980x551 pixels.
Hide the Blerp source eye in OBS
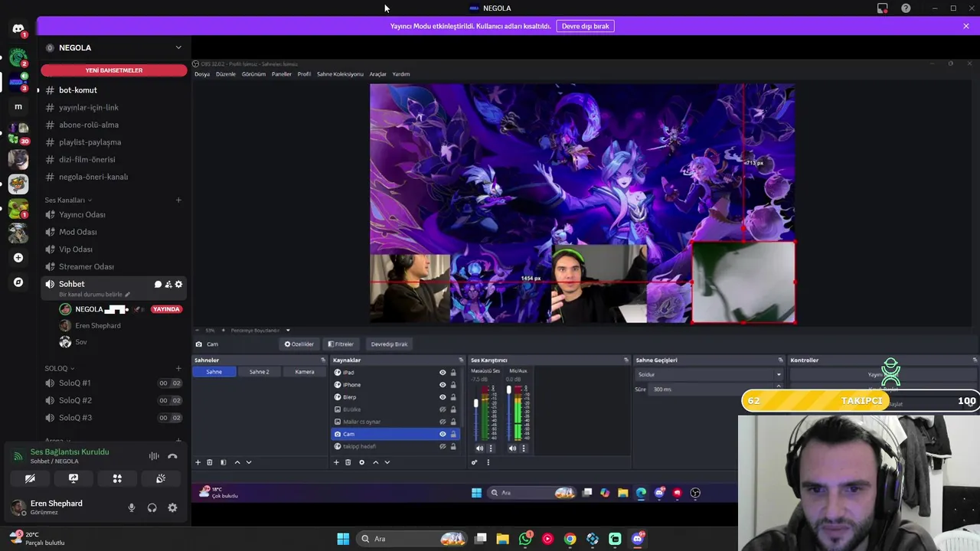[443, 397]
